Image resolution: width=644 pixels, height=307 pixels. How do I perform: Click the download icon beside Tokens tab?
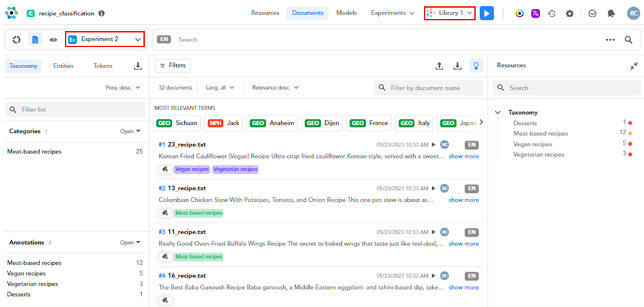coord(137,66)
